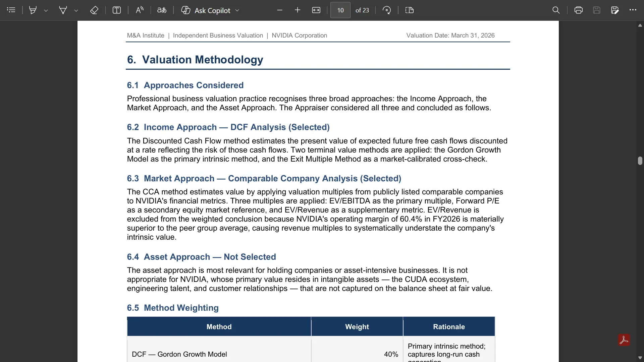
Task: Click the 'Weight' table header
Action: click(357, 327)
